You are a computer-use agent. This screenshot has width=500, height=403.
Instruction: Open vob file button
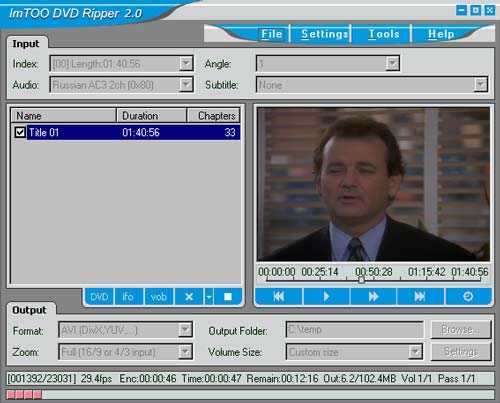158,297
